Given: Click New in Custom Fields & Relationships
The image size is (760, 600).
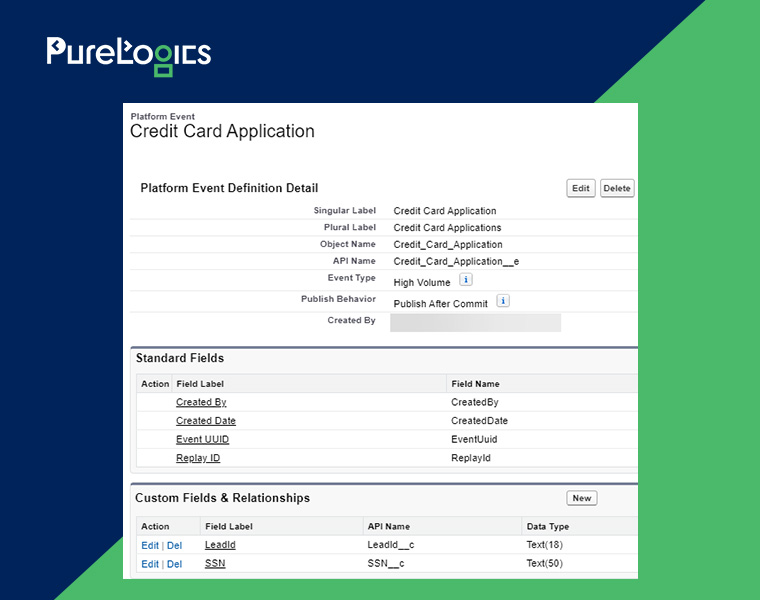Looking at the screenshot, I should pyautogui.click(x=582, y=498).
